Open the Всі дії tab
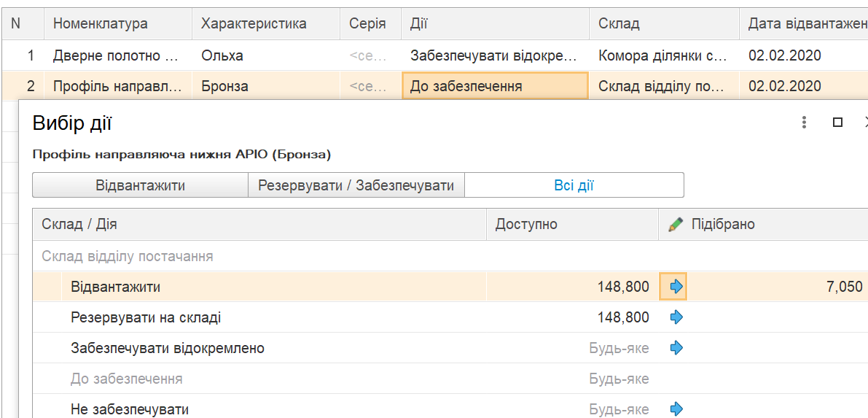Screen dimensions: 868x418 pos(574,185)
